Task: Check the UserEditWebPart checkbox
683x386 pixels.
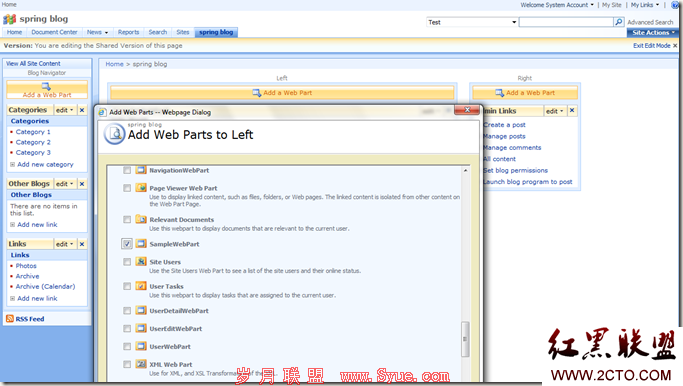Action: (x=127, y=328)
